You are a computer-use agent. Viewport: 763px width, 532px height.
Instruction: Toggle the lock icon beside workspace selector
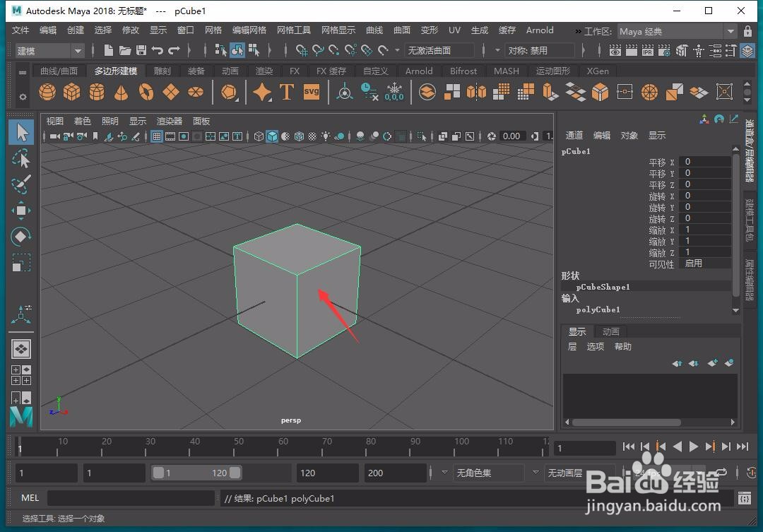(x=748, y=31)
